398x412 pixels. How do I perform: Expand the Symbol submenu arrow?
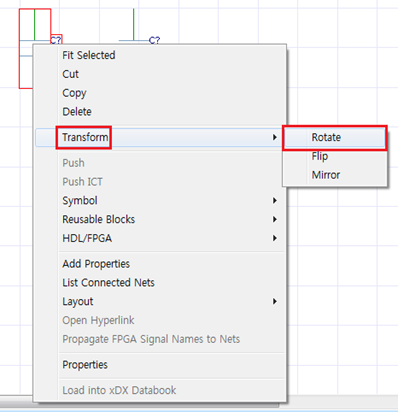[x=275, y=201]
